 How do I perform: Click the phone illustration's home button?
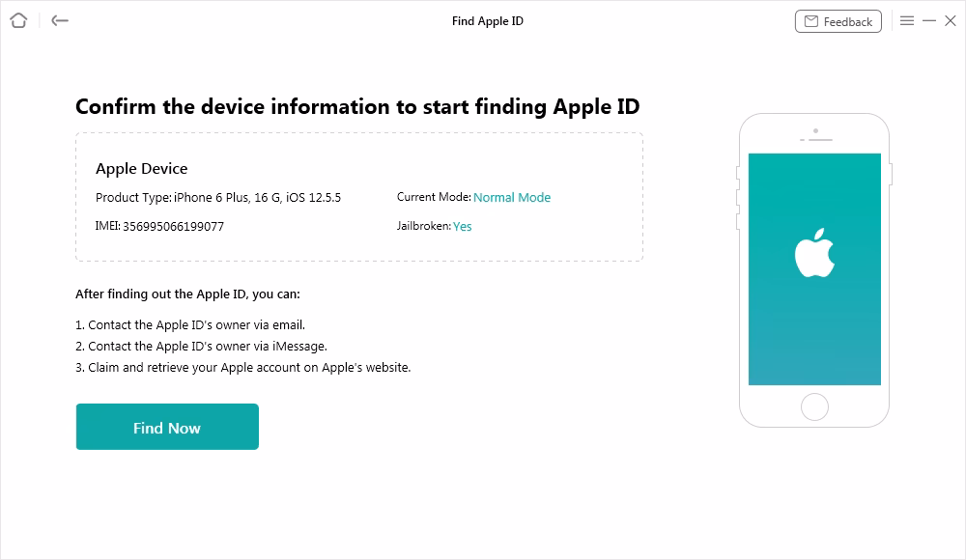pyautogui.click(x=814, y=406)
